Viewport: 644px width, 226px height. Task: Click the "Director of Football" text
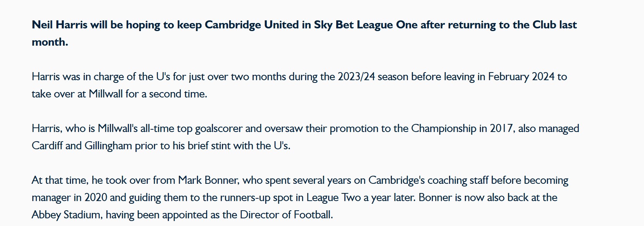click(x=286, y=215)
